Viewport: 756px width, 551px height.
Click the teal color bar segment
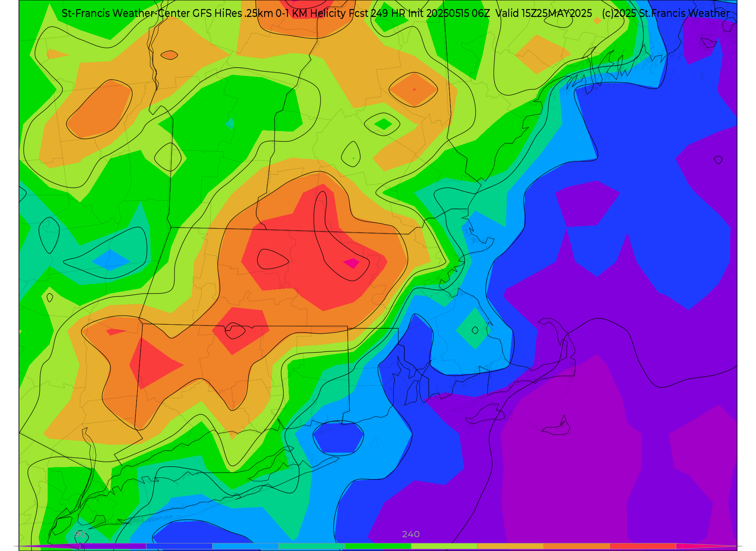coord(311,546)
